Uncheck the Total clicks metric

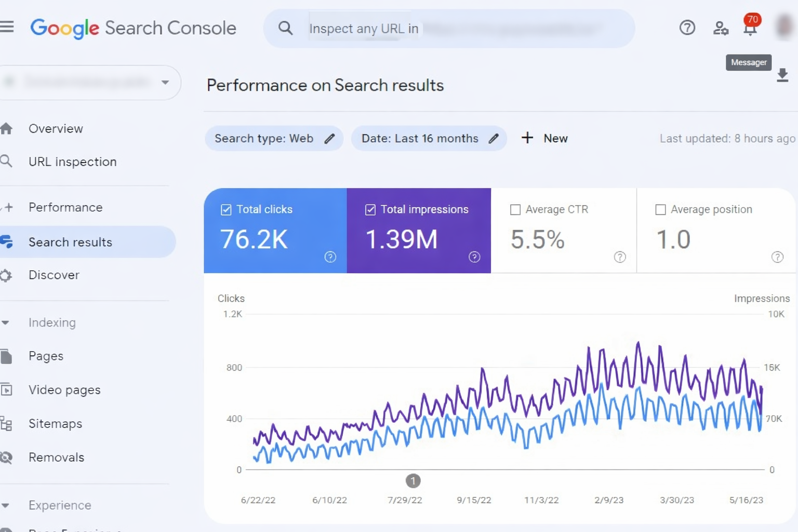pyautogui.click(x=225, y=209)
